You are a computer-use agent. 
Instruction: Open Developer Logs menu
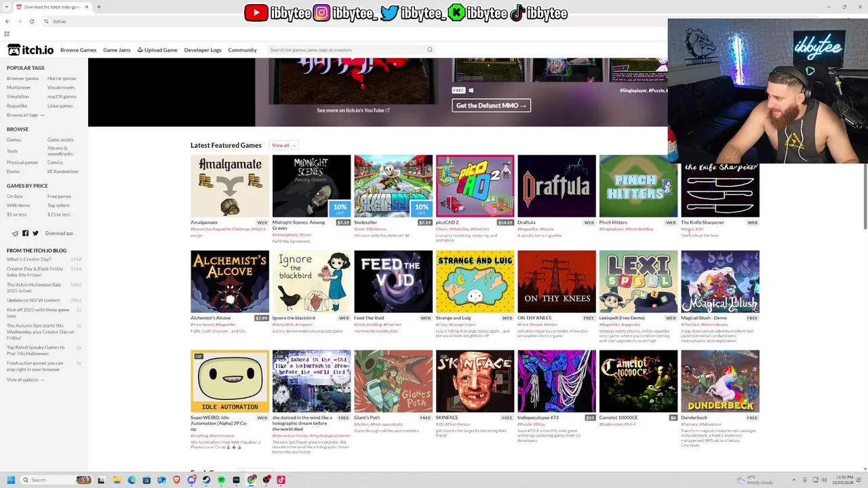pos(203,49)
